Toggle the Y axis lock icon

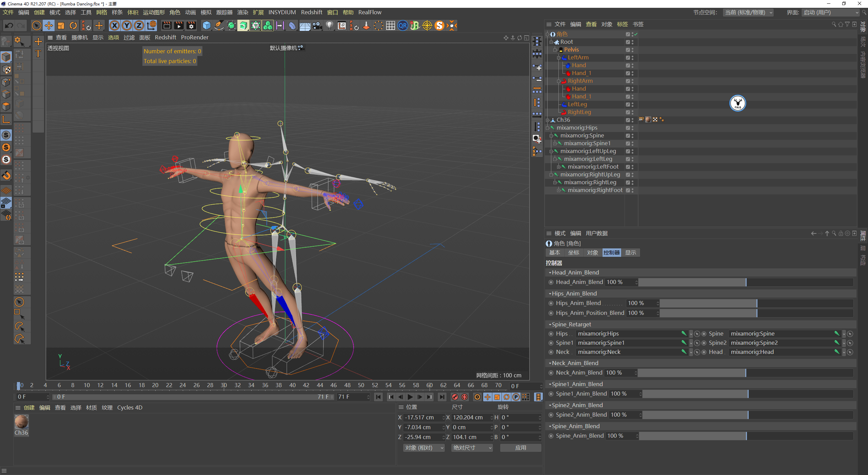(126, 25)
